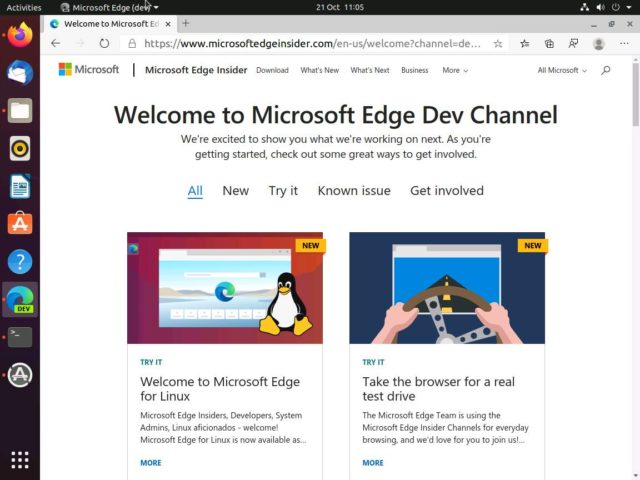Reload the current page
The image size is (640, 480).
coord(104,43)
